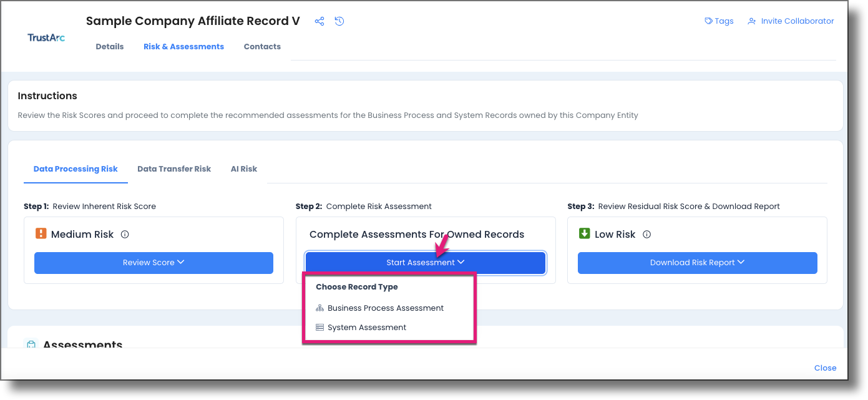The width and height of the screenshot is (868, 400).
Task: Click the Business Process Assessment hierarchy icon
Action: 319,308
